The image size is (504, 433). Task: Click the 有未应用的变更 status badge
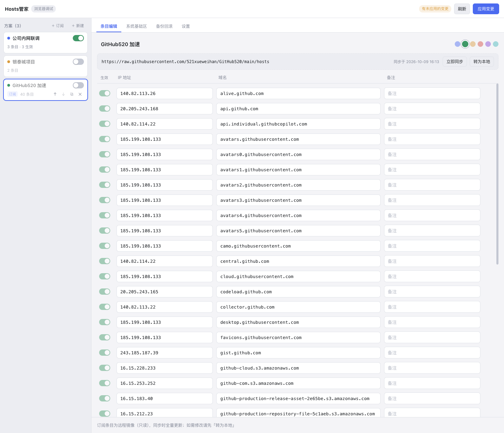(x=435, y=9)
